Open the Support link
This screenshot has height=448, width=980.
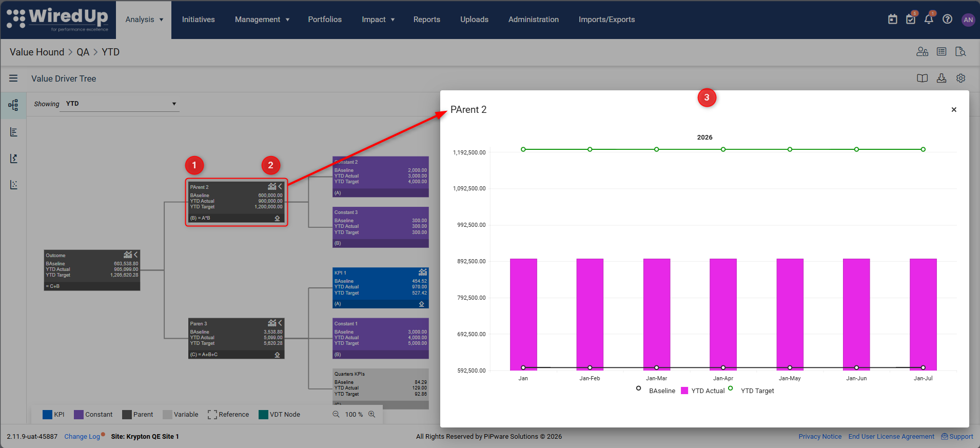(957, 437)
